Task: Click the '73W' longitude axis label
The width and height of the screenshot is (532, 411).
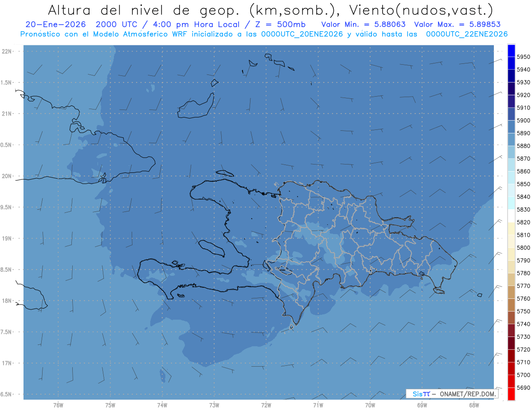Action: 214,405
